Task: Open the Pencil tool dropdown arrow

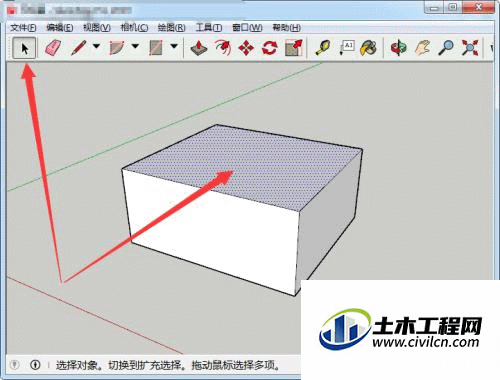Action: pos(96,46)
